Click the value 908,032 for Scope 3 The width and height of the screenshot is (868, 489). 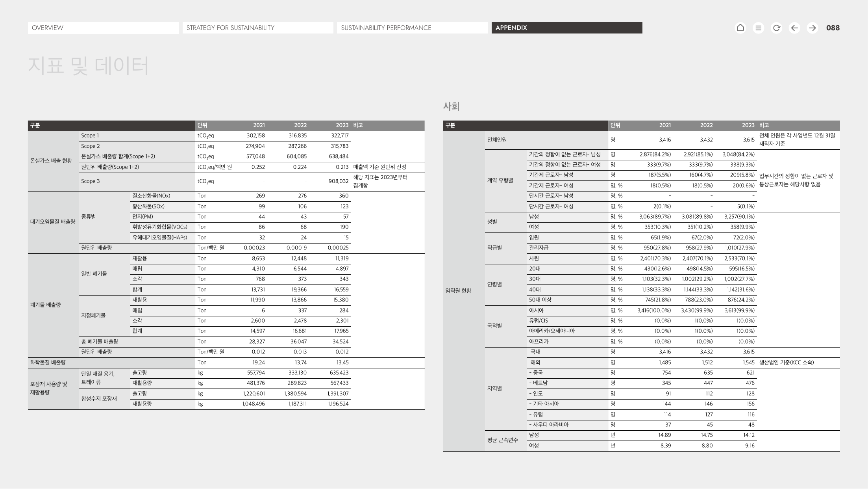pyautogui.click(x=339, y=181)
